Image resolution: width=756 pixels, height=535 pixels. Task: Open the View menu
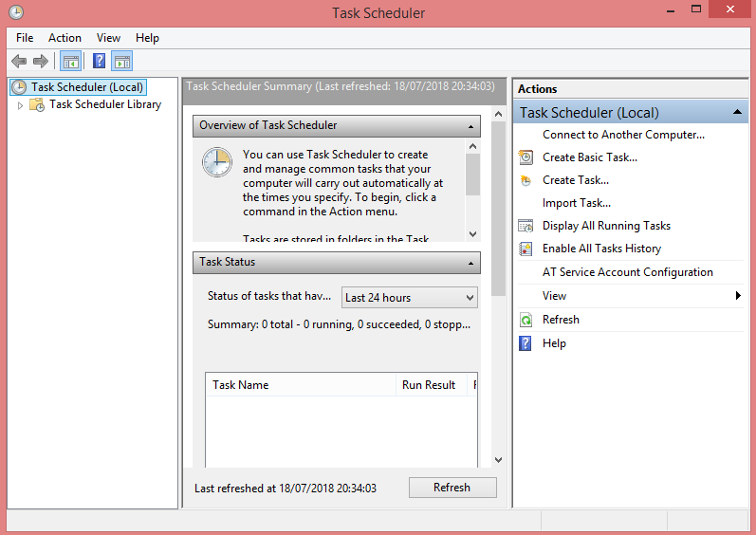(108, 38)
